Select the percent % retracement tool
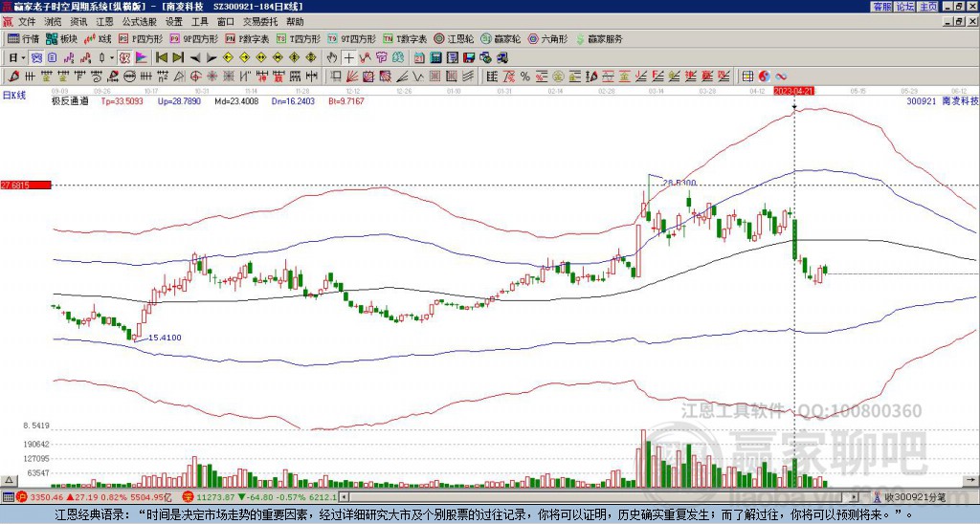 click(525, 76)
